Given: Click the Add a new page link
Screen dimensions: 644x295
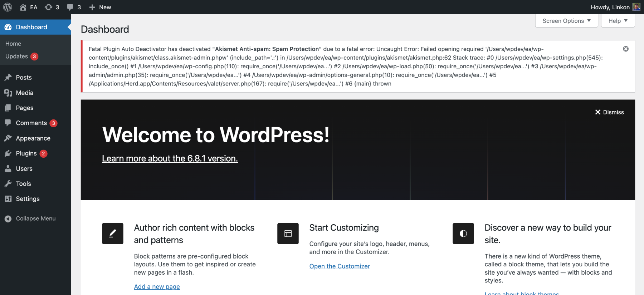Looking at the screenshot, I should coord(157,287).
